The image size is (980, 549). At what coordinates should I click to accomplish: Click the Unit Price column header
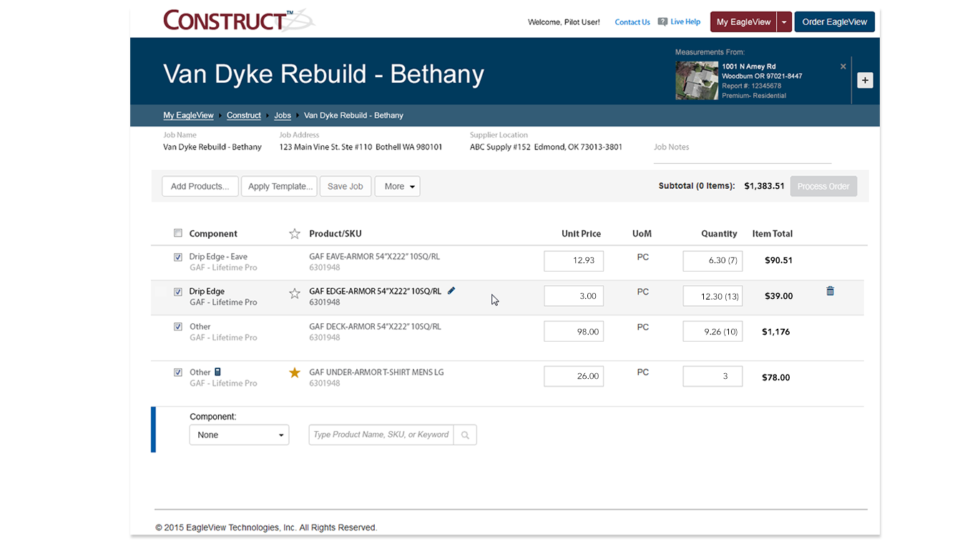pos(581,234)
